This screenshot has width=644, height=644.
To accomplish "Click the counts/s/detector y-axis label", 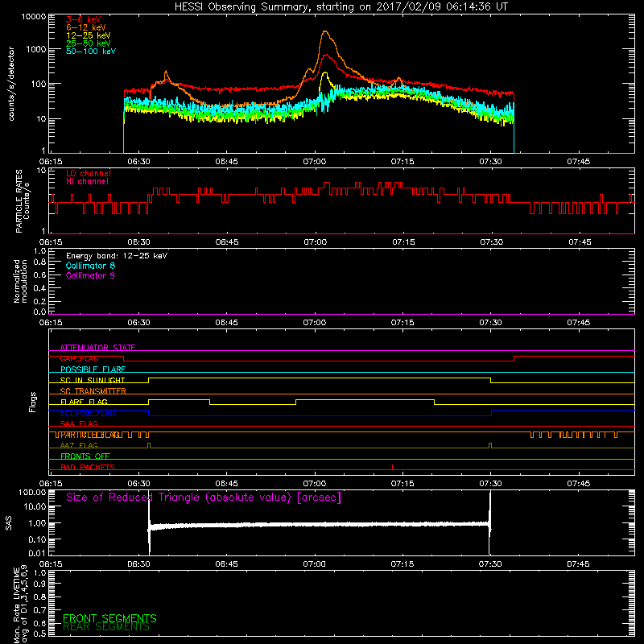I will coord(11,84).
